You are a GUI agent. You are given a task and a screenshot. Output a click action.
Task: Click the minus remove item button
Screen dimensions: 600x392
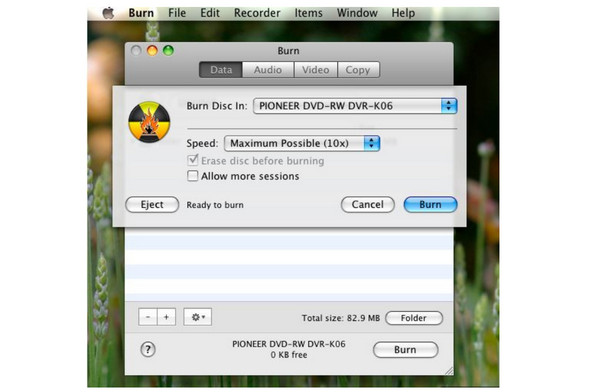point(148,317)
